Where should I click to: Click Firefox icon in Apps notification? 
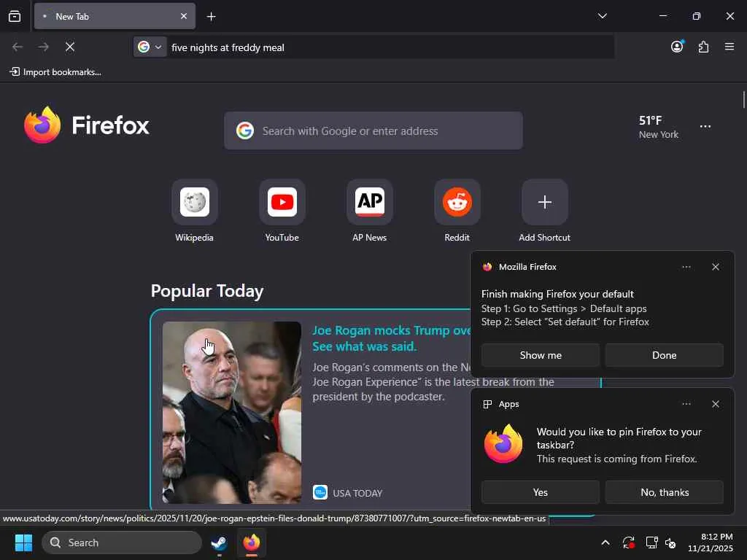(503, 444)
